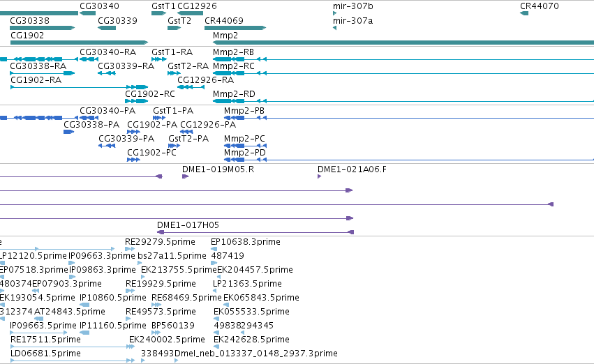This screenshot has width=594, height=364.
Task: Click protein Mmp2-PB label
Action: (x=244, y=110)
